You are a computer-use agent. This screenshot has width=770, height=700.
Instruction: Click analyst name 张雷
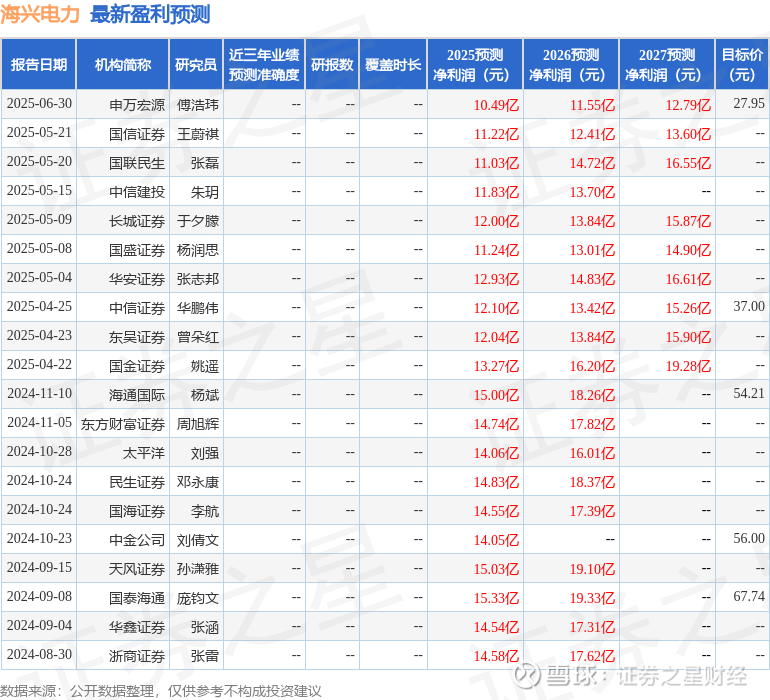205,655
